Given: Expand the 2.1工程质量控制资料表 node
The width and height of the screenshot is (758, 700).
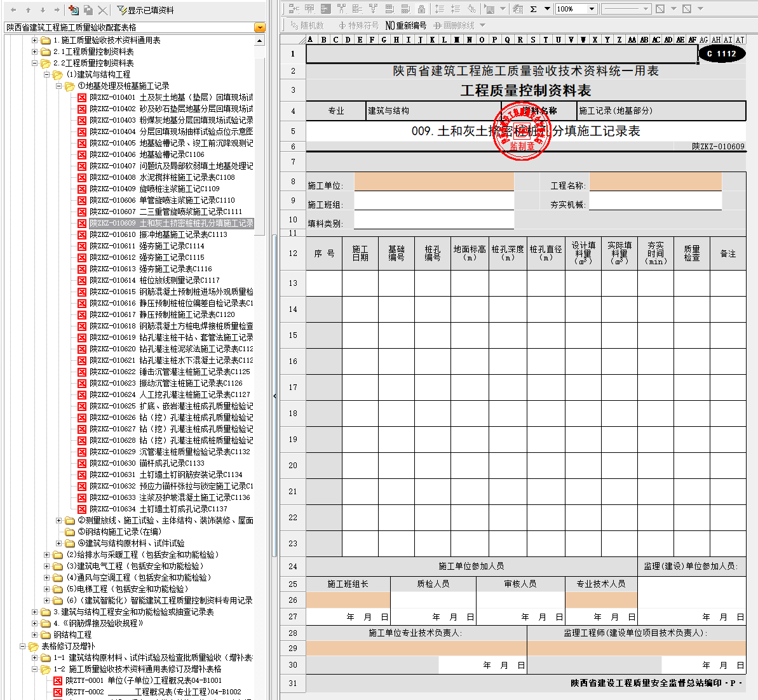Looking at the screenshot, I should tap(34, 51).
